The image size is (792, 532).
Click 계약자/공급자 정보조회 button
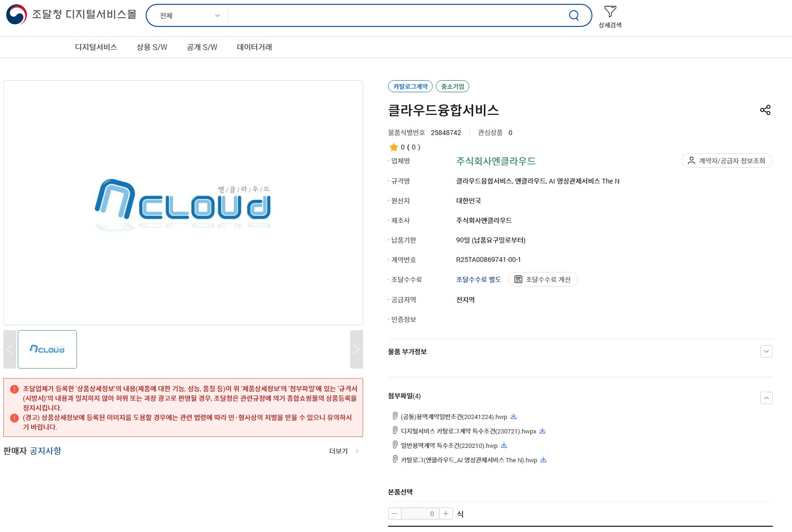coord(727,161)
